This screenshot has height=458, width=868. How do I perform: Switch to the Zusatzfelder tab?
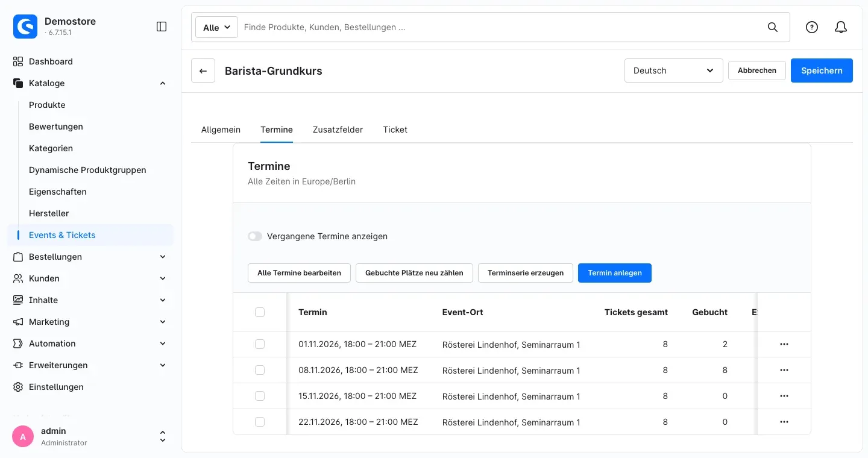coord(338,130)
